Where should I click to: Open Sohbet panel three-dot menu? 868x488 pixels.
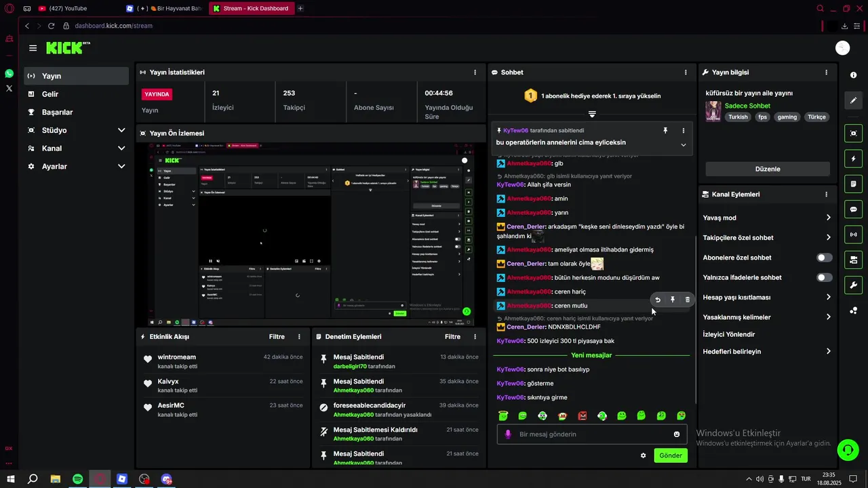pos(686,72)
